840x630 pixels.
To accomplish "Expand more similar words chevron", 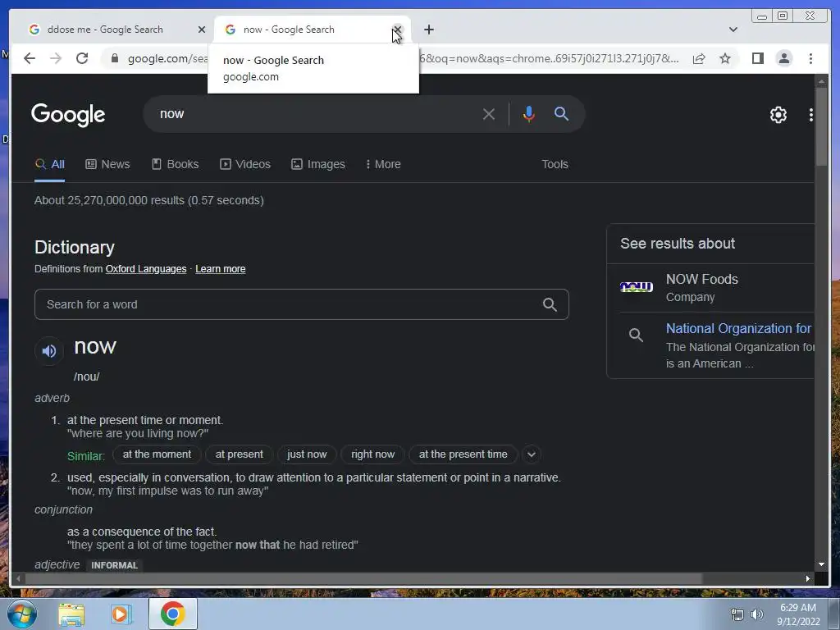I will coord(531,454).
